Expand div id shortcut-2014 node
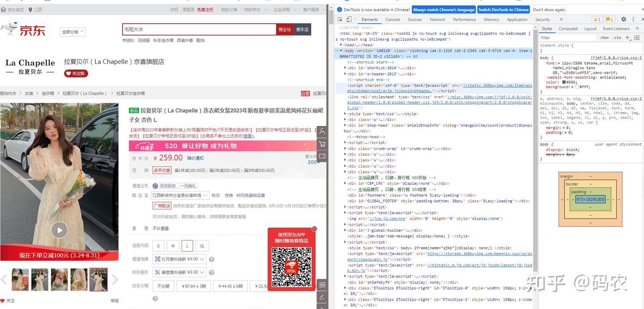The image size is (644, 309). (345, 68)
